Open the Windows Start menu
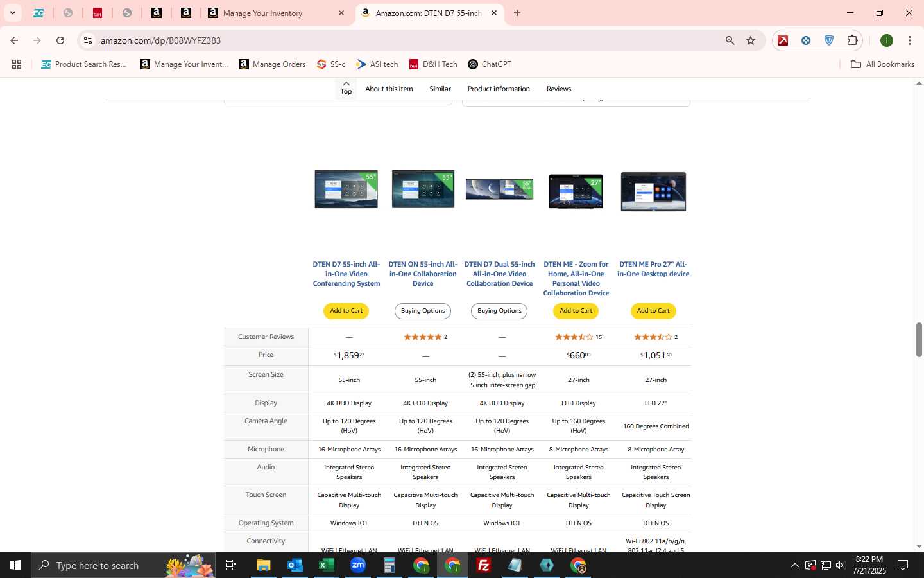 click(15, 565)
